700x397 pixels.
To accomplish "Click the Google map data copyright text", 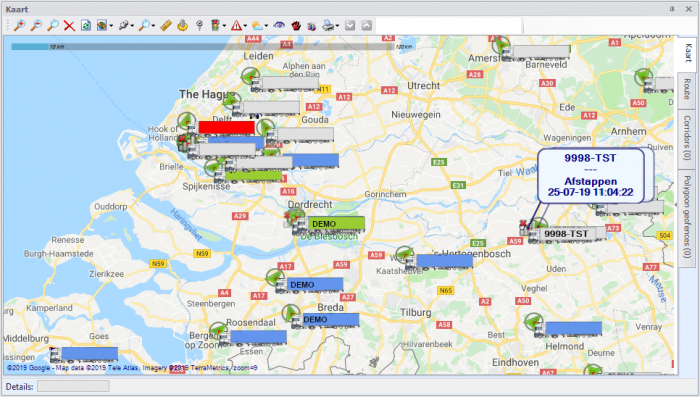I will (x=132, y=368).
